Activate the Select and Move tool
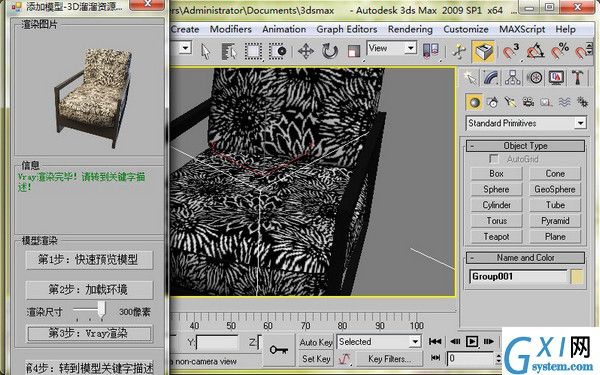 coord(306,51)
